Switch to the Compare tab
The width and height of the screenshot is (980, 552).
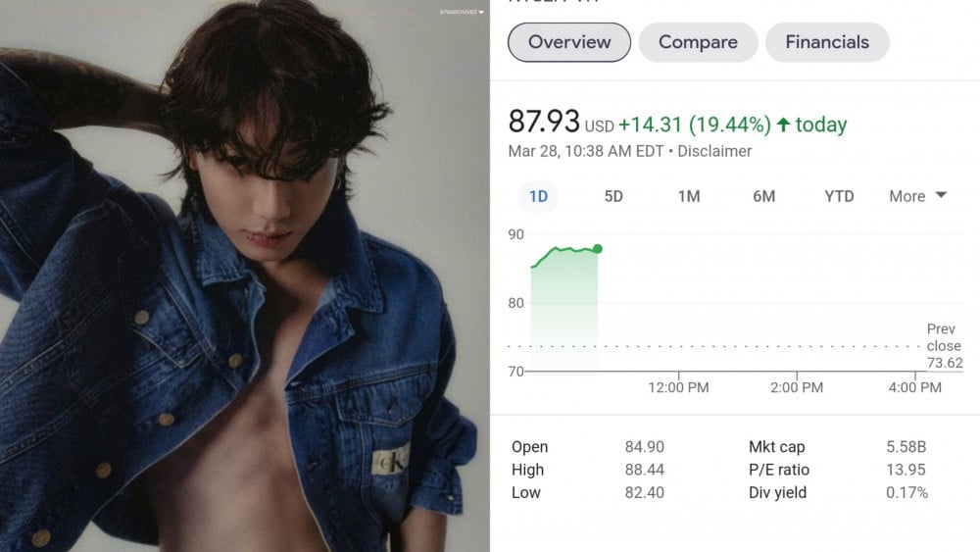(x=698, y=42)
